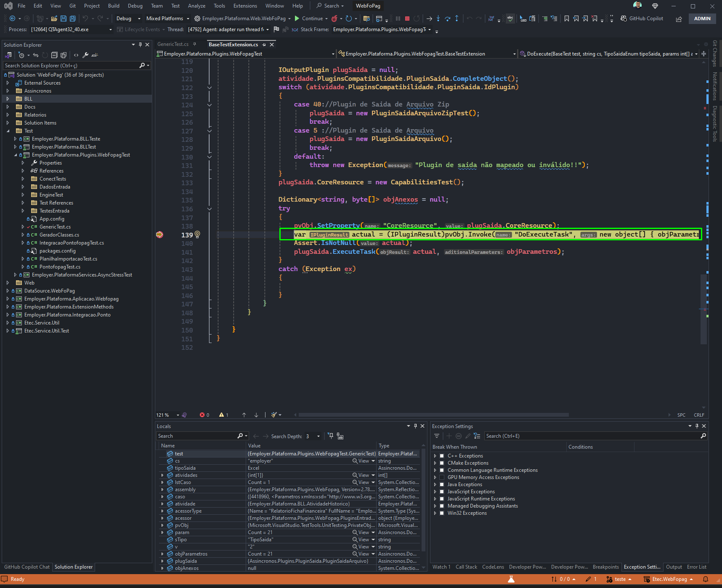The width and height of the screenshot is (722, 588).
Task: Open the Analyze menu
Action: pos(196,6)
